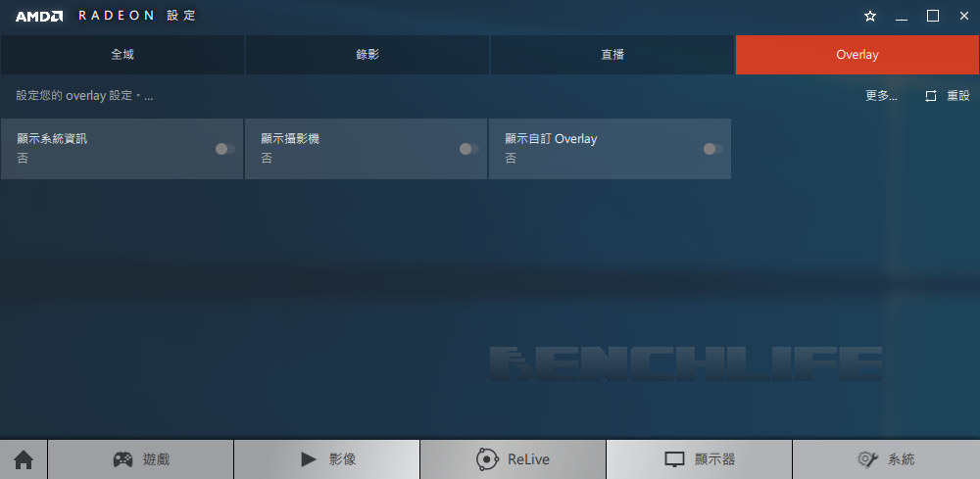Screen dimensions: 980x479
Task: Close the Radeon settings window
Action: point(964,17)
